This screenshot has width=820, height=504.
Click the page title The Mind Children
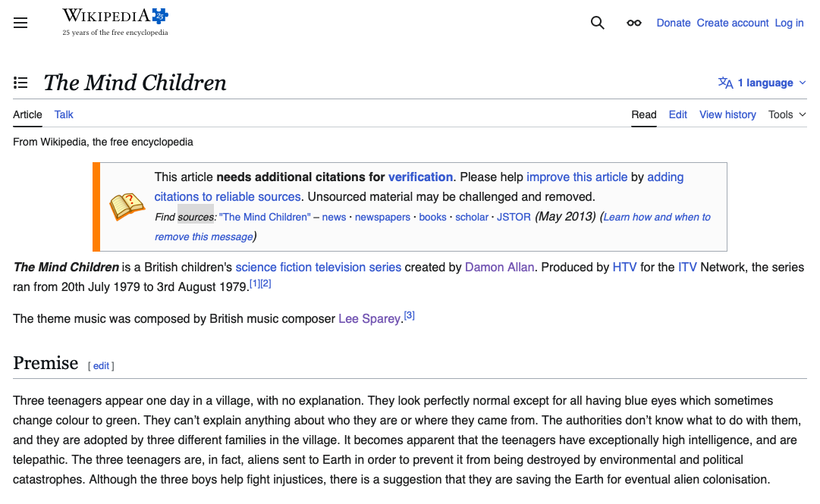pos(135,83)
